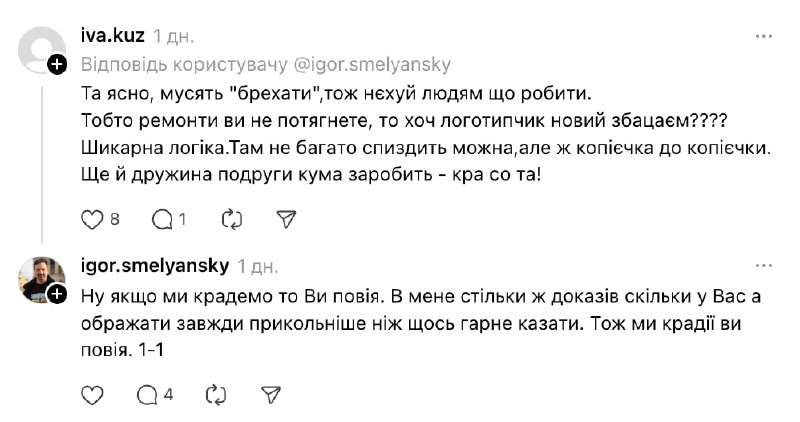Like igor.smelyansky's reply with the heart
The height and width of the screenshot is (422, 800).
click(92, 394)
